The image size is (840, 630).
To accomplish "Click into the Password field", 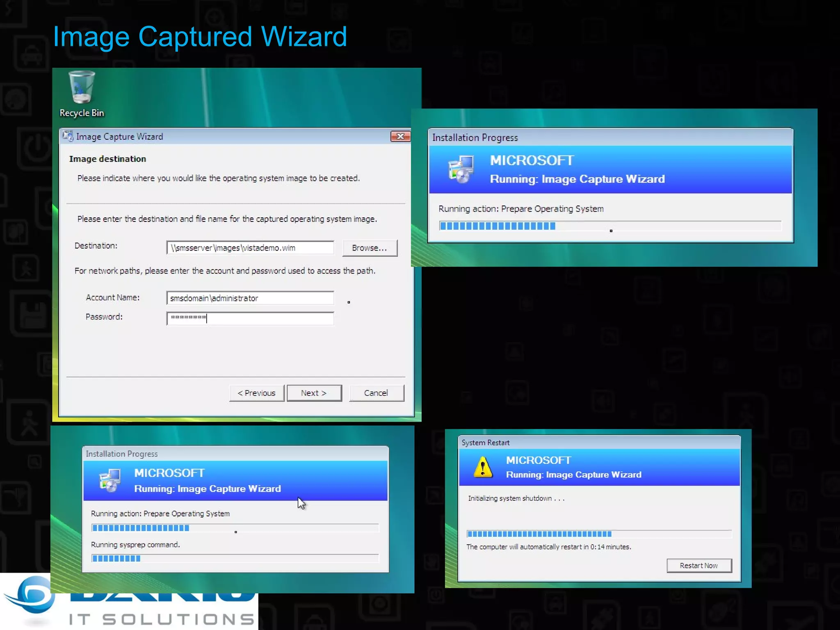I will click(250, 318).
